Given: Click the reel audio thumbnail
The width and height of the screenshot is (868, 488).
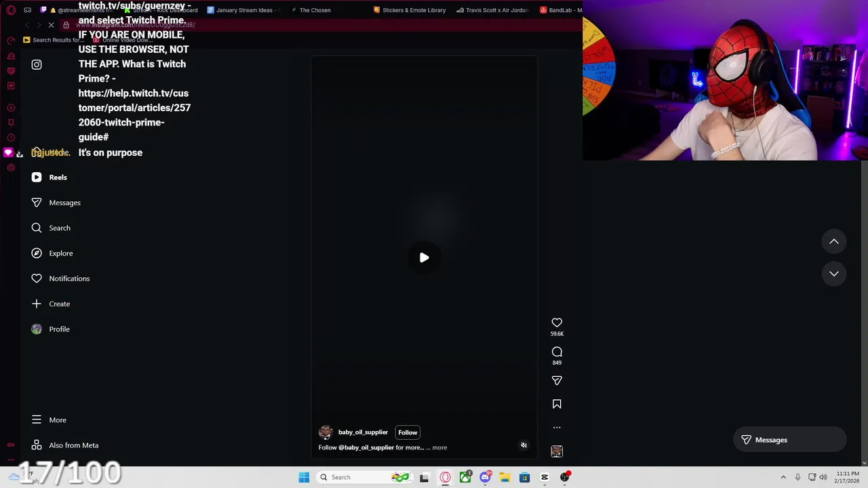Looking at the screenshot, I should (557, 451).
